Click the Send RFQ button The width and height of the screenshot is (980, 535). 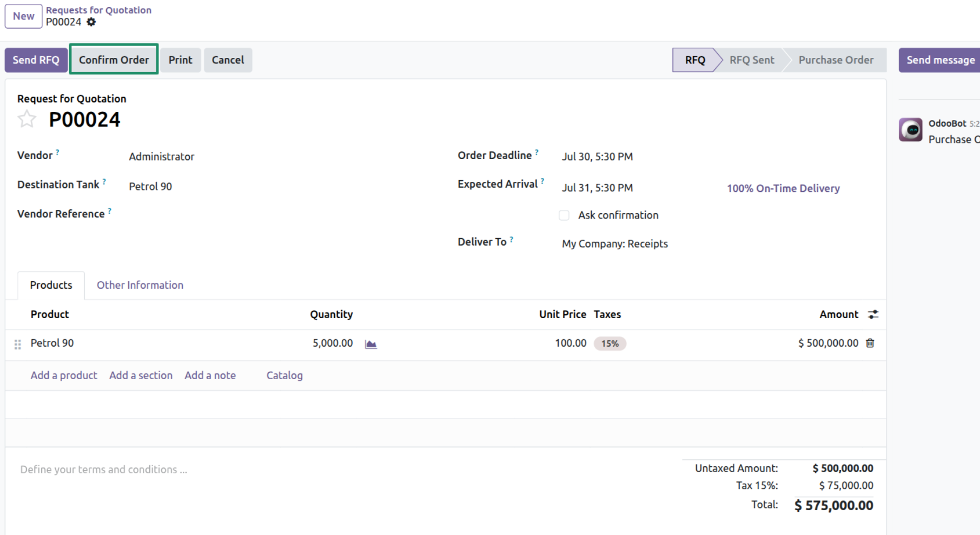pyautogui.click(x=36, y=60)
